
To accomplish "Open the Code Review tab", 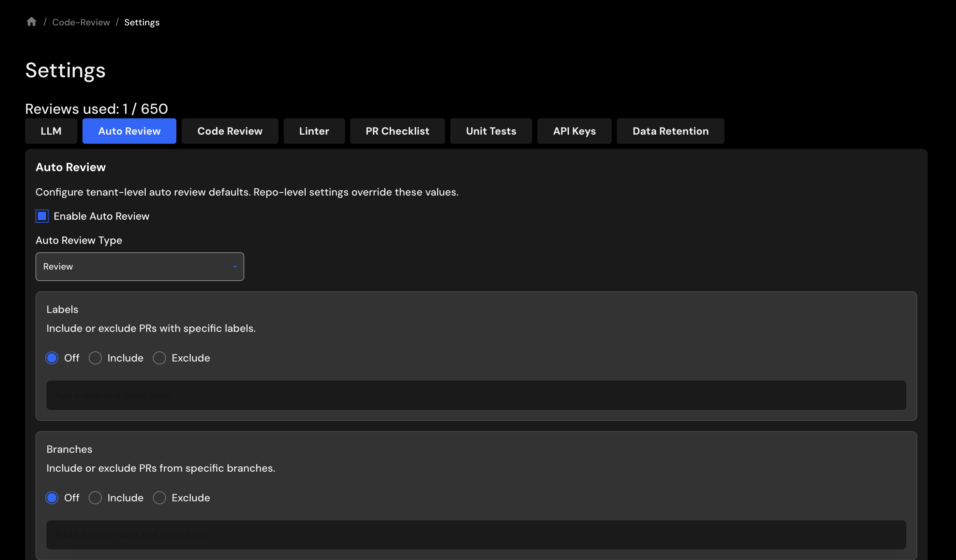I will coord(230,131).
